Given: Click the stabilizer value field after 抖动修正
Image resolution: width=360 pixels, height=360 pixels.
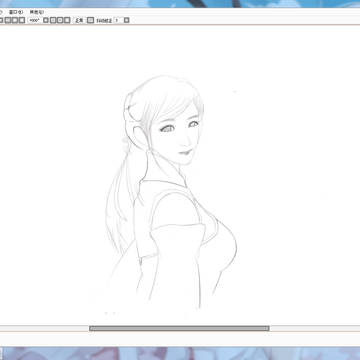Looking at the screenshot, I should click(118, 20).
